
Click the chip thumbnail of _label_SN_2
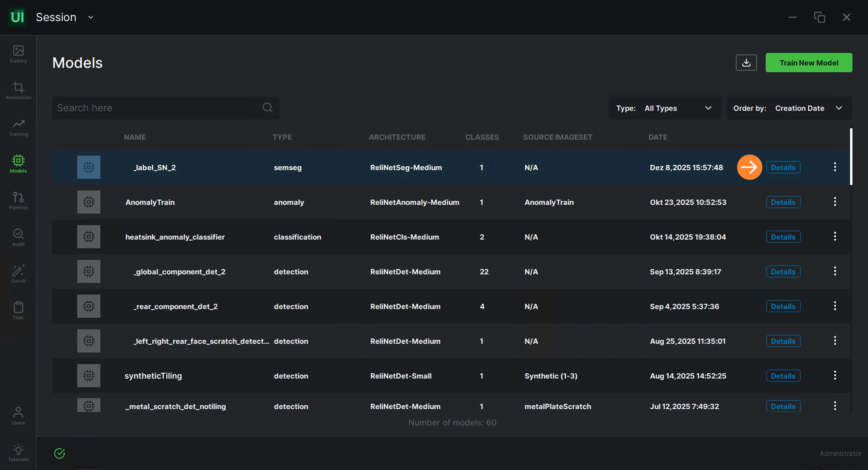tap(89, 167)
